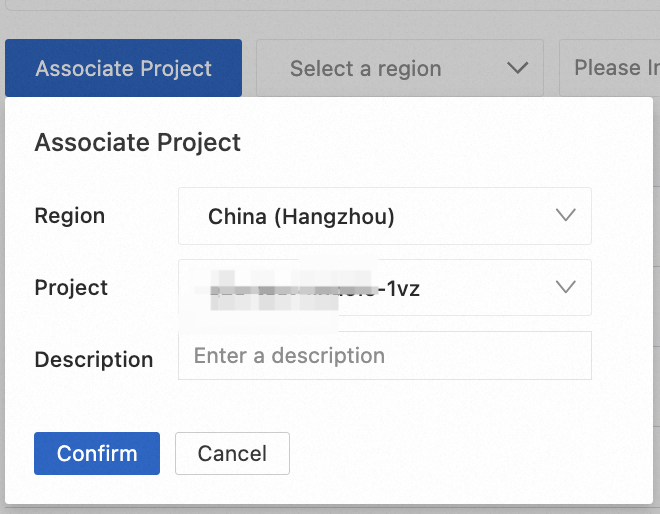The width and height of the screenshot is (660, 514).
Task: Click the Associate Project dialog title
Action: click(137, 142)
